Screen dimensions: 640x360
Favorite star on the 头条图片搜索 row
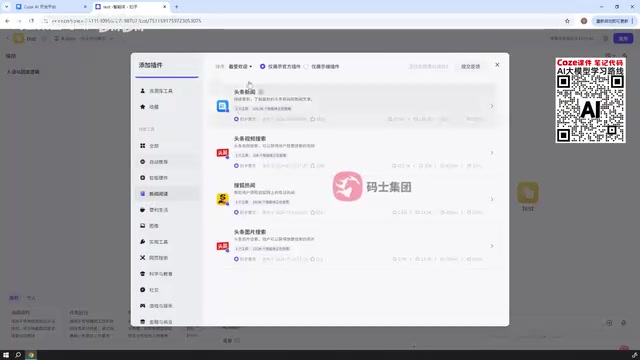point(313,259)
